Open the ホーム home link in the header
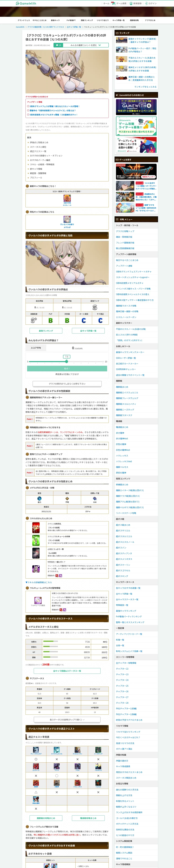This screenshot has height=868, width=174. point(106,3)
